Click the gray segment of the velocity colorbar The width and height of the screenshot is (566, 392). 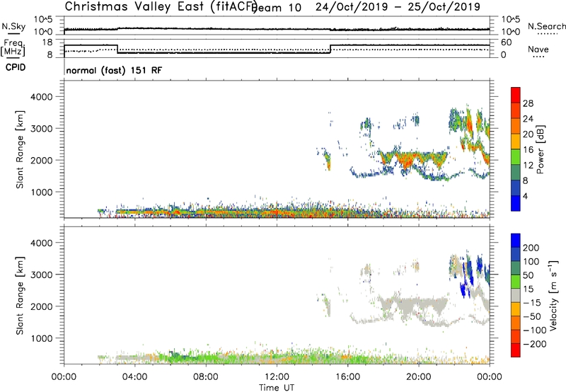516,296
